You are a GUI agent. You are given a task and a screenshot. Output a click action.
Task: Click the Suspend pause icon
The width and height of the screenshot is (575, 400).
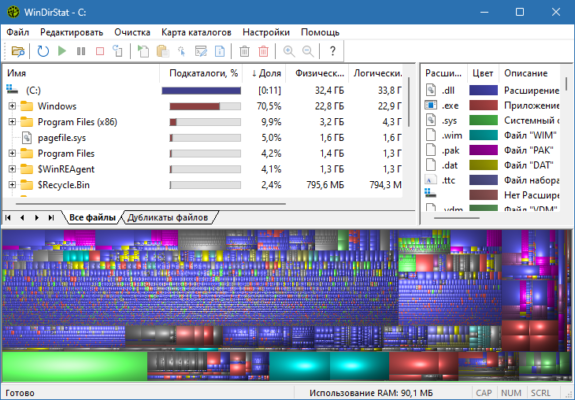coord(81,51)
